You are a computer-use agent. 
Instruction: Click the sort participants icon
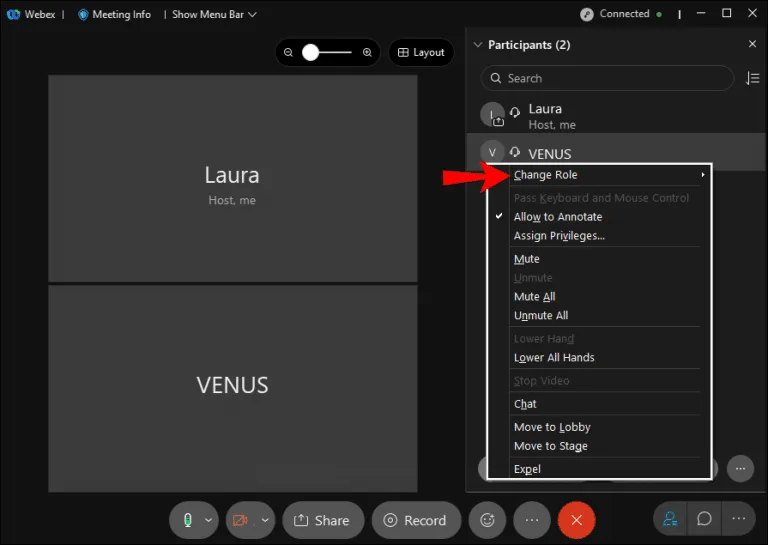coord(752,78)
